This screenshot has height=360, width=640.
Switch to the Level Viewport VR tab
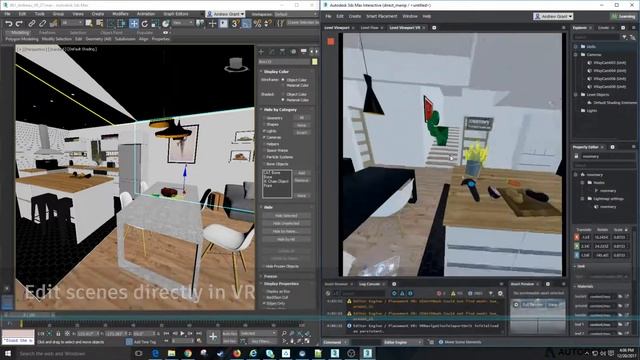(x=404, y=28)
